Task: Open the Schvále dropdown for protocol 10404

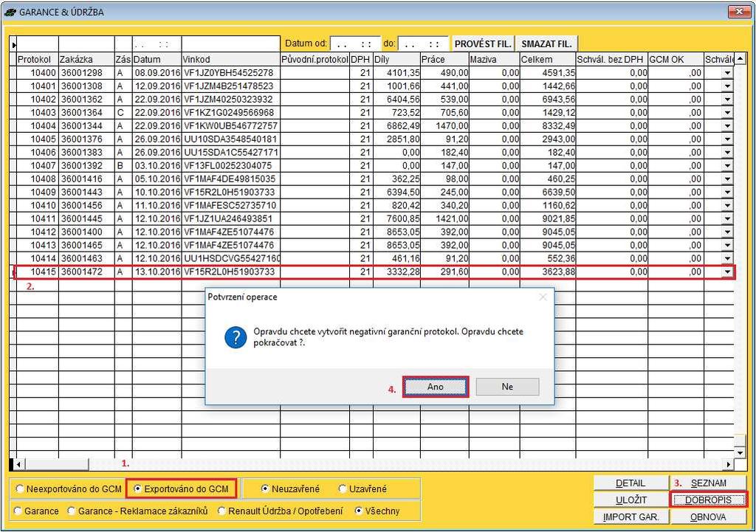Action: click(x=727, y=125)
